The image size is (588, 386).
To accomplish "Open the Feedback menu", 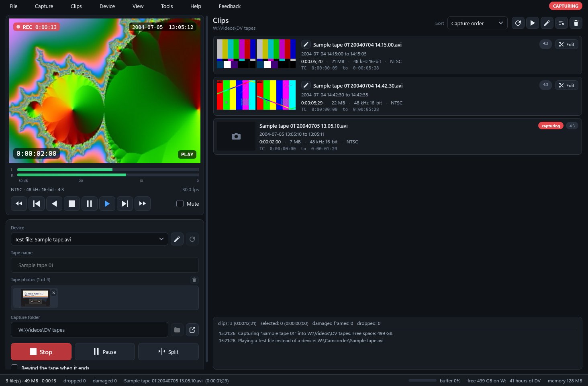I will (230, 6).
